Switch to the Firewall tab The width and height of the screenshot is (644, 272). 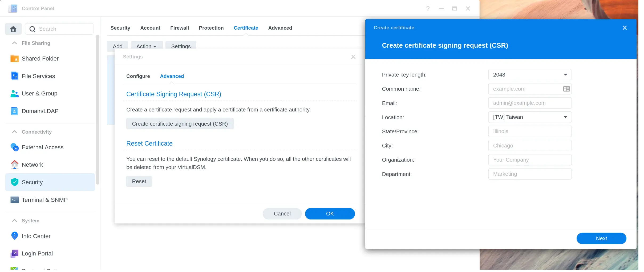[180, 28]
